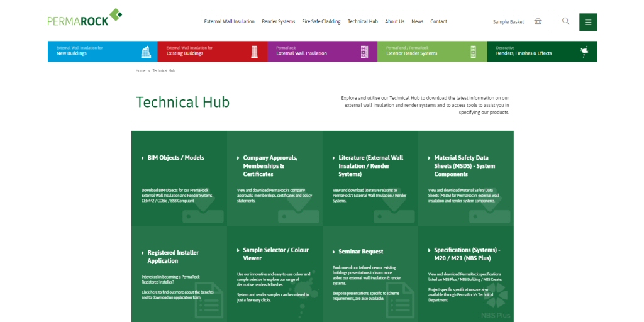Viewport: 644px width, 322px height.
Task: Open green Exterior Render Systems banner tab
Action: pyautogui.click(x=433, y=52)
